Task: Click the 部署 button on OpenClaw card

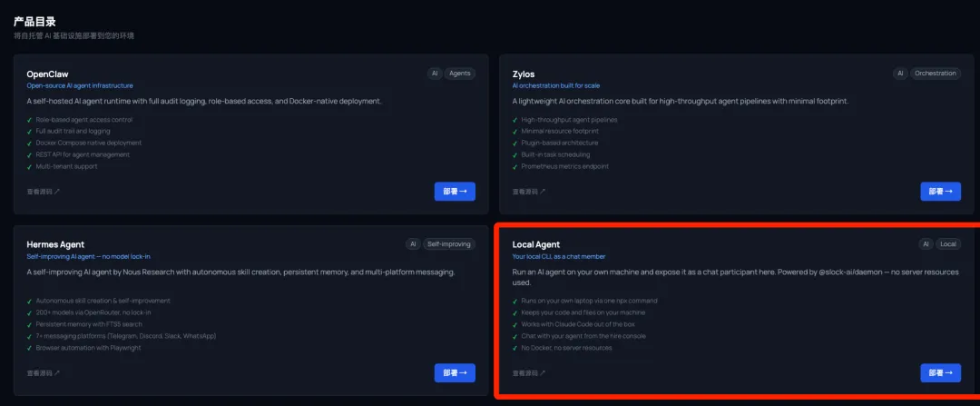Action: (x=455, y=192)
